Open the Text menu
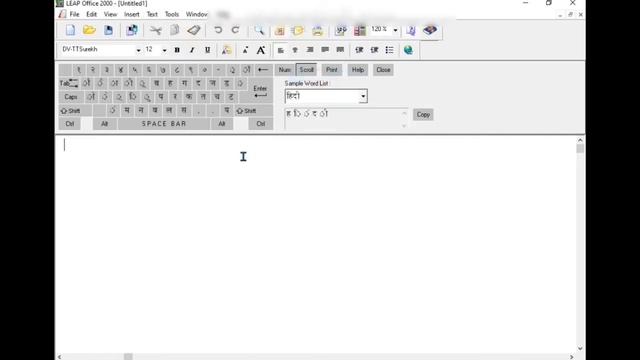This screenshot has width=640, height=360. [152, 14]
